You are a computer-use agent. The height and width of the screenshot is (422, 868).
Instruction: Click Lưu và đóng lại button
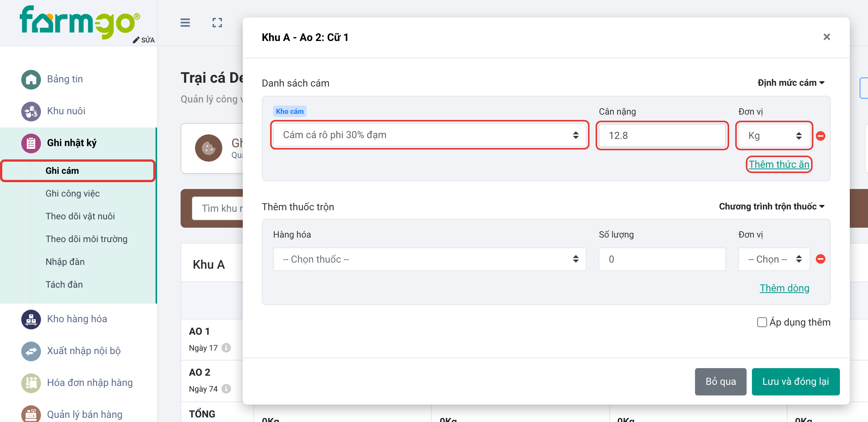pos(796,382)
